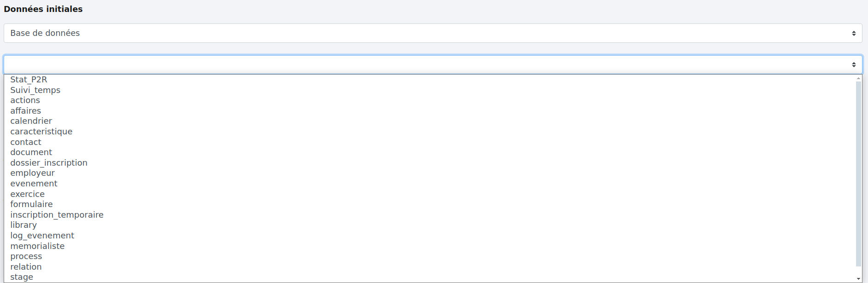The width and height of the screenshot is (868, 283).
Task: Pick 'affaires' in the dropdown list
Action: [x=25, y=111]
